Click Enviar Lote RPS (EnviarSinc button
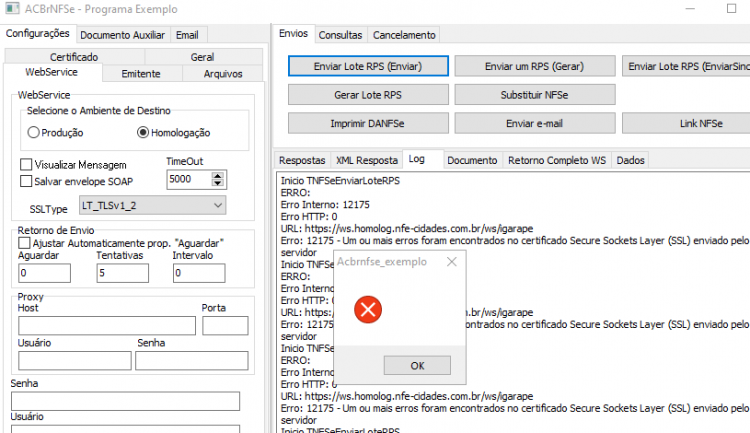Screen dimensions: 750x433 click(x=686, y=66)
